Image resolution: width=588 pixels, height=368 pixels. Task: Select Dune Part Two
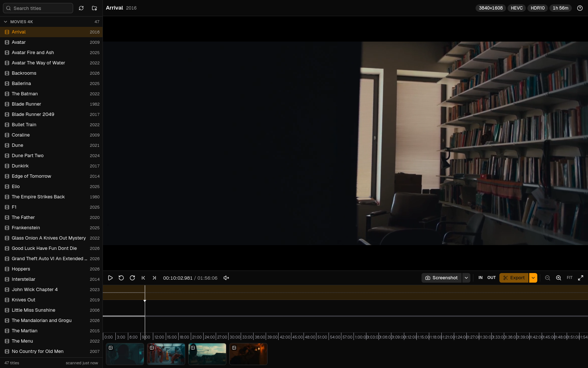coord(51,156)
